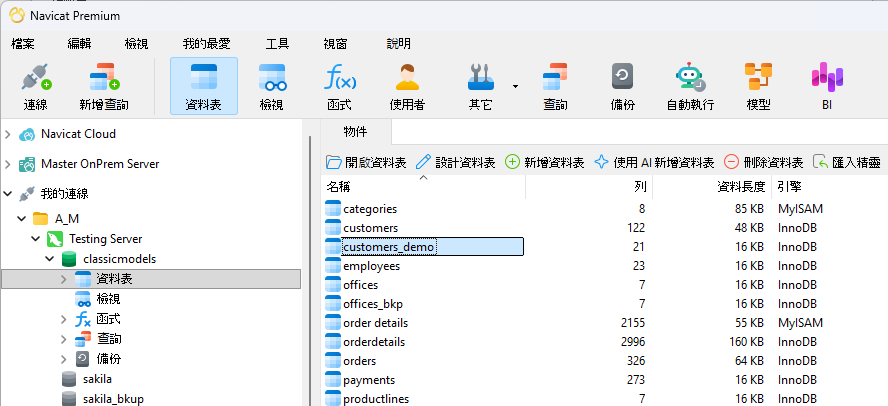The width and height of the screenshot is (888, 406).
Task: Click 匯入精靈 button
Action: coord(847,163)
